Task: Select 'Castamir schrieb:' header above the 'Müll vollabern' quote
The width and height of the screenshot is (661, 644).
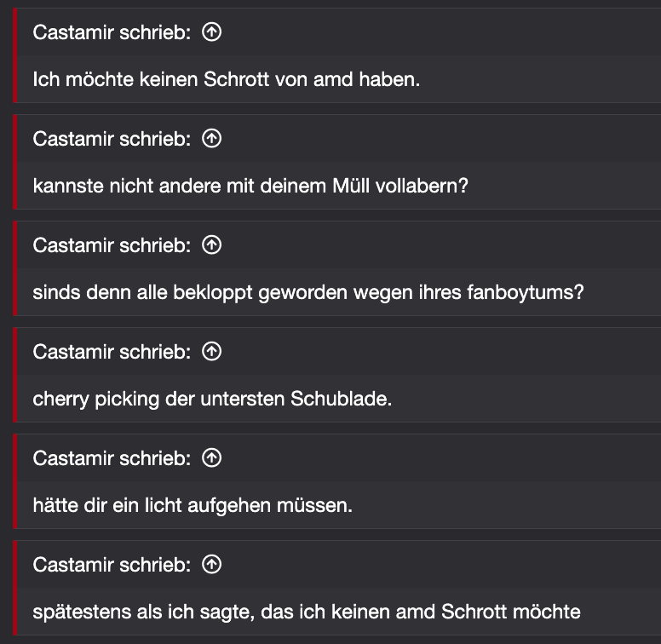Action: (x=112, y=139)
